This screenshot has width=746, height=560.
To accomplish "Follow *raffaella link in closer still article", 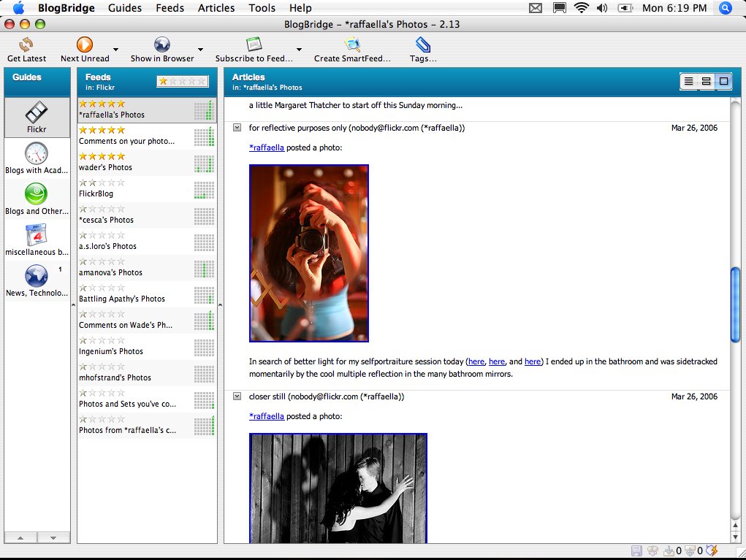I will tap(267, 416).
